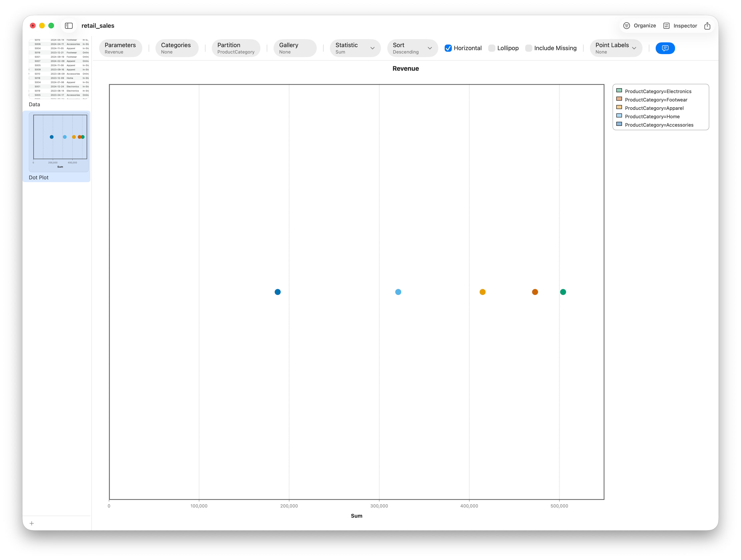Click ProductCategory=Electronics legend text
This screenshot has width=741, height=560.
coord(658,91)
